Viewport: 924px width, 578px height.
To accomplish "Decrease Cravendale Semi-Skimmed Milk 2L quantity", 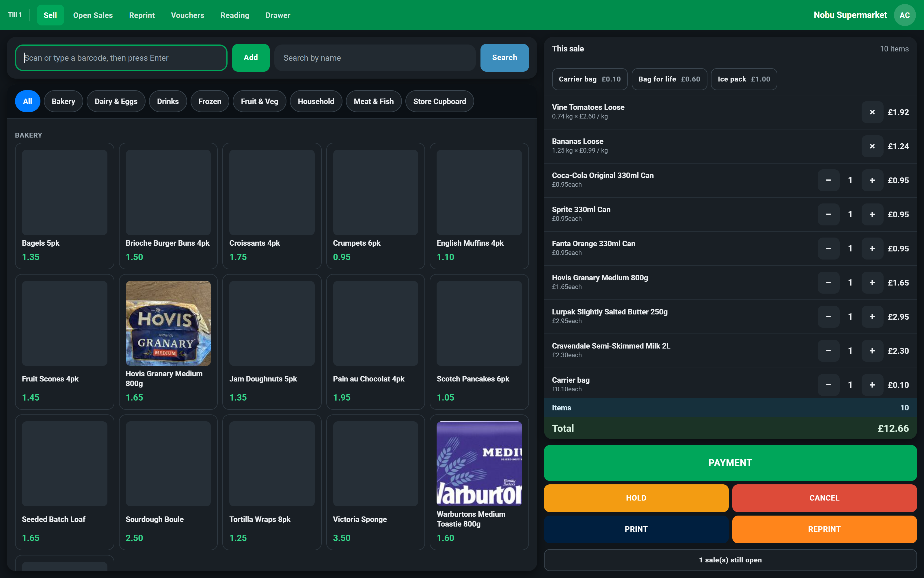I will (828, 351).
